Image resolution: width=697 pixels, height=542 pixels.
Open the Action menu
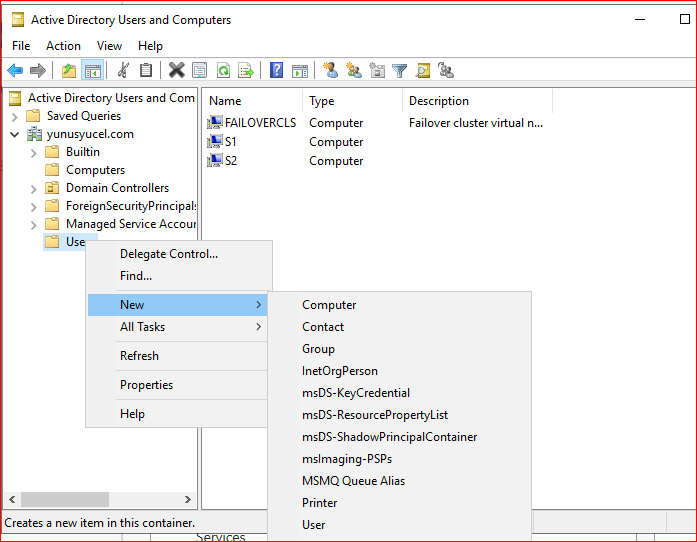point(64,46)
